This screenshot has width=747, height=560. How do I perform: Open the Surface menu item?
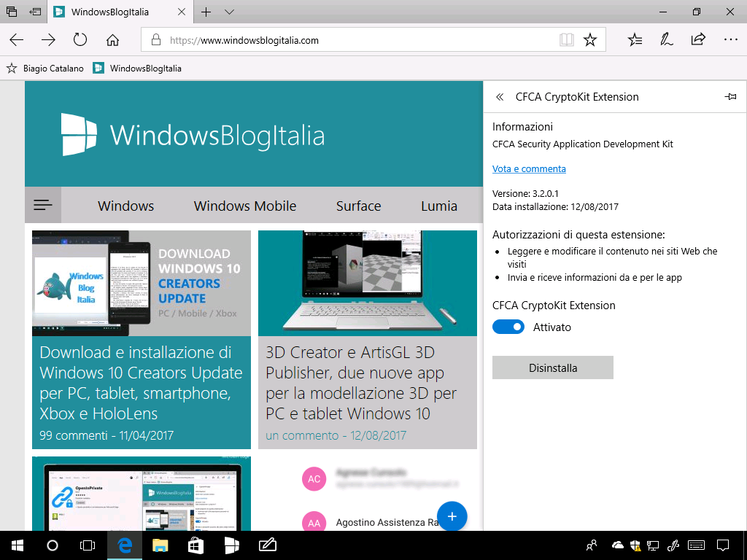(358, 206)
